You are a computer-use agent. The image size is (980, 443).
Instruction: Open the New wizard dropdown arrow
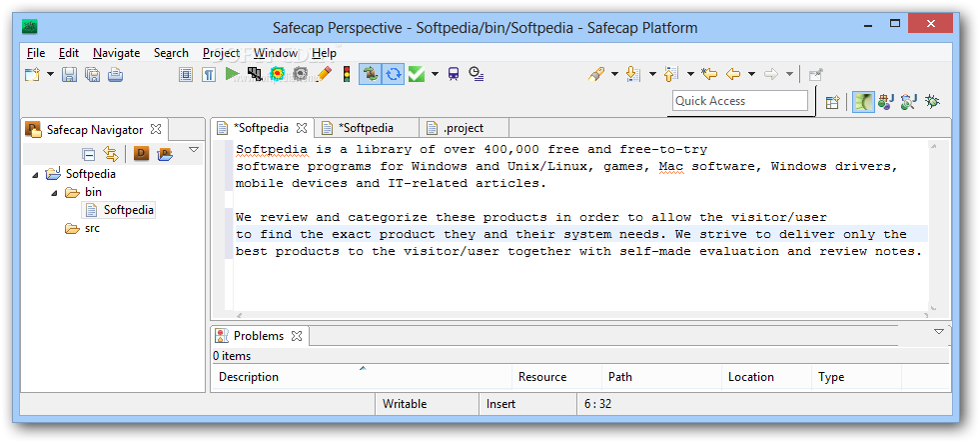(51, 74)
